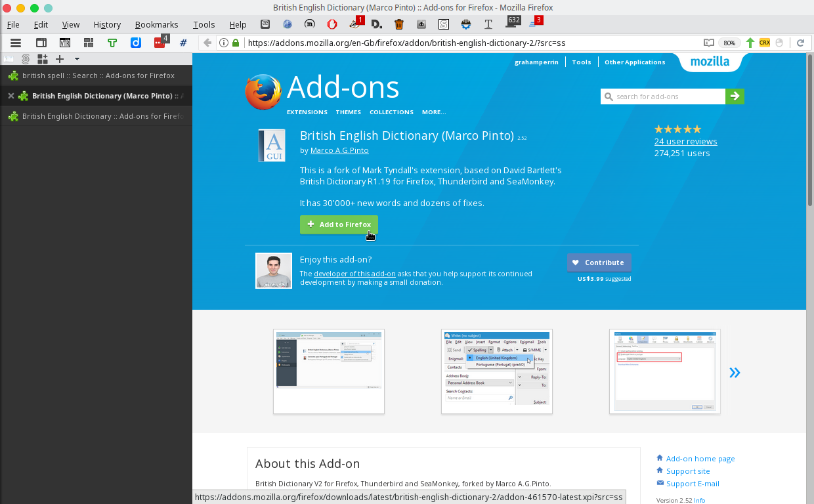Toggle the sidebar panel icon

coord(41,43)
